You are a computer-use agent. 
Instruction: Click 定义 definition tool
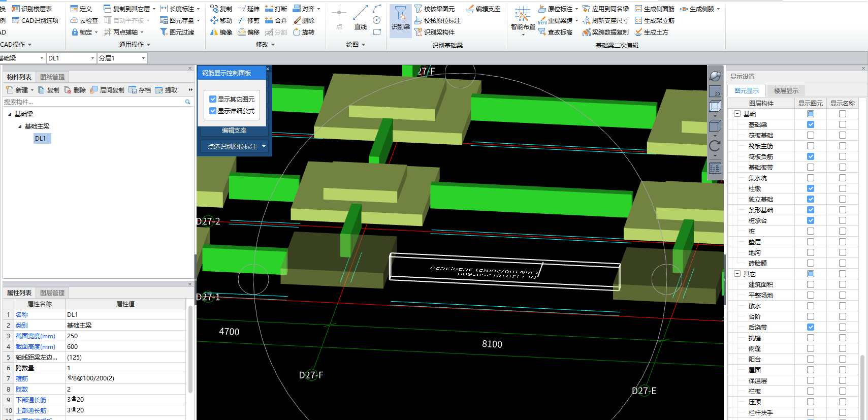pyautogui.click(x=81, y=9)
